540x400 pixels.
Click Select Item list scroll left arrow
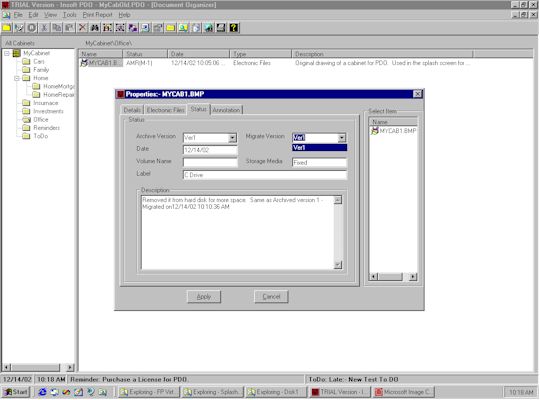(374, 276)
